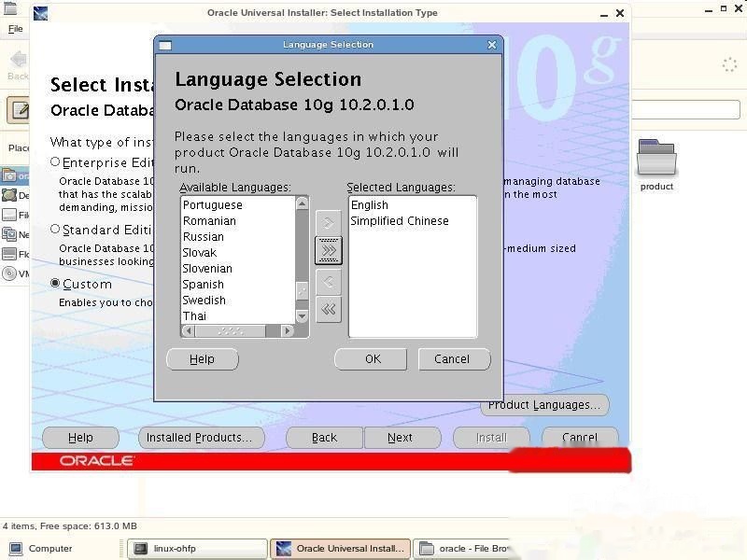This screenshot has width=747, height=560.
Task: Add all languages with the double right arrow
Action: click(329, 250)
